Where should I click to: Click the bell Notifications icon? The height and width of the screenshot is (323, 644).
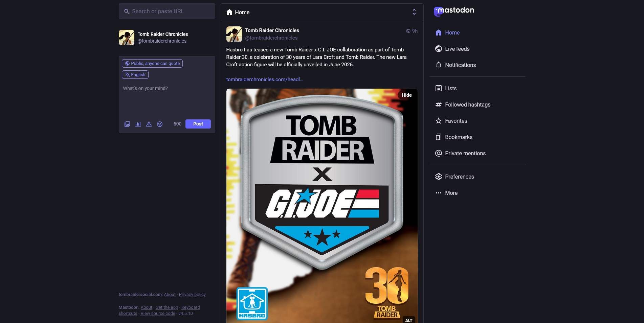tap(439, 65)
